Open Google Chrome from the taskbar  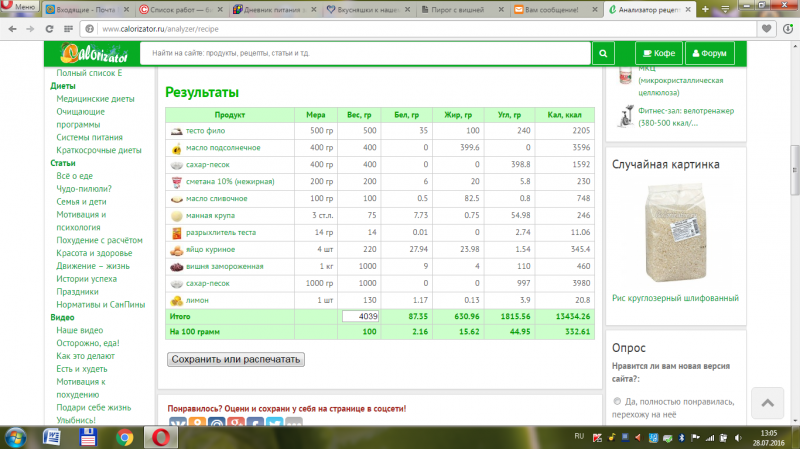pyautogui.click(x=125, y=437)
